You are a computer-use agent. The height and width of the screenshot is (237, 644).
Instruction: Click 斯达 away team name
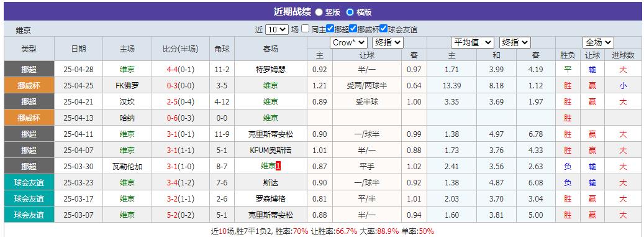point(270,183)
